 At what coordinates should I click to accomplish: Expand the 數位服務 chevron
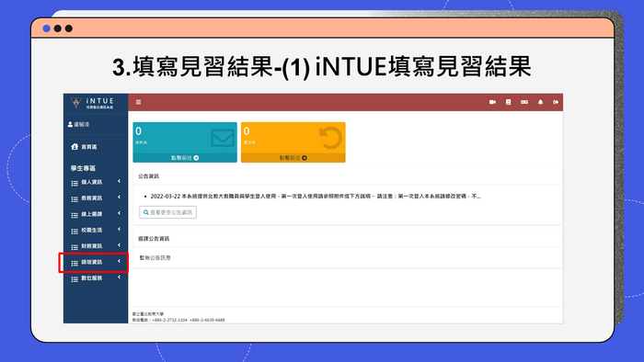click(119, 277)
